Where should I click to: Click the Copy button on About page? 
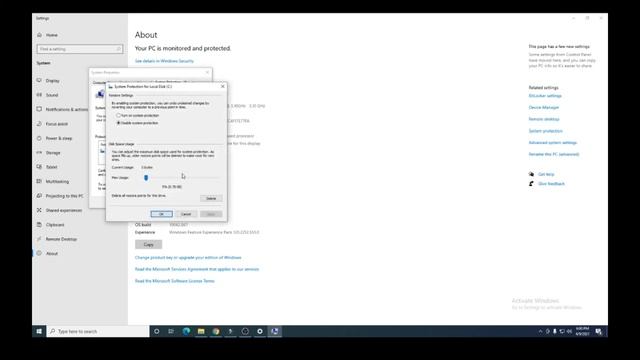tap(149, 244)
